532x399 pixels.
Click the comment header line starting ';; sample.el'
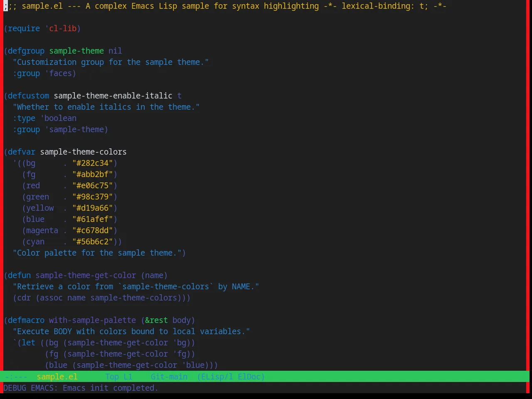point(225,6)
